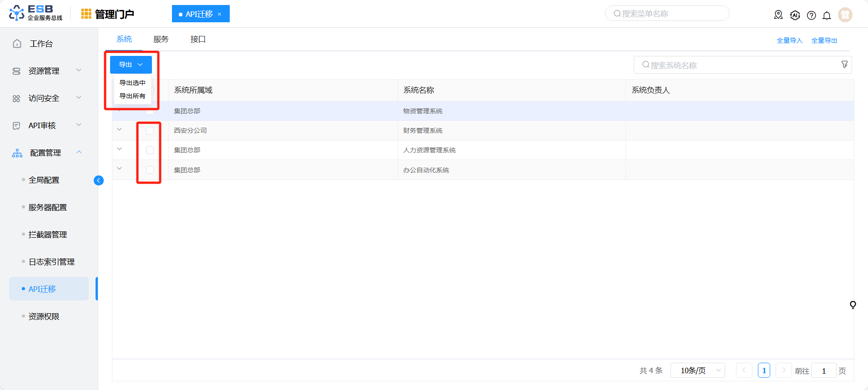This screenshot has height=390, width=868.
Task: Select checkbox for 财务管理系统 row
Action: click(150, 131)
